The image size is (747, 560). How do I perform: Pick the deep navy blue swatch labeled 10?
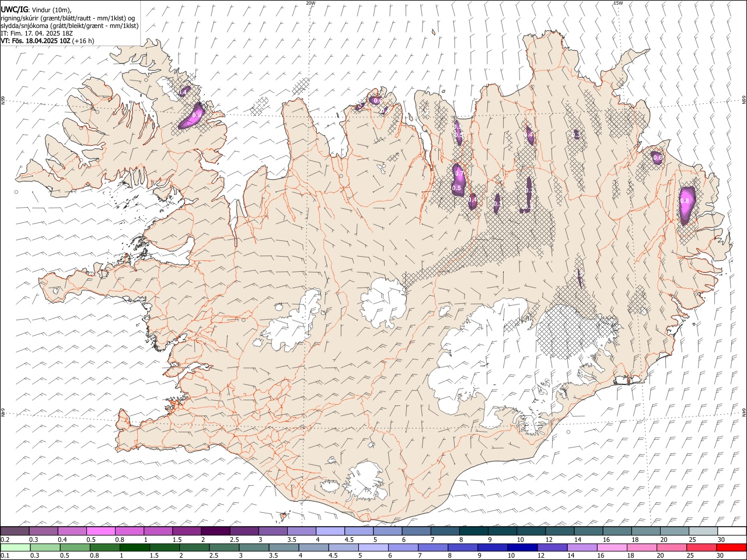[x=522, y=547]
